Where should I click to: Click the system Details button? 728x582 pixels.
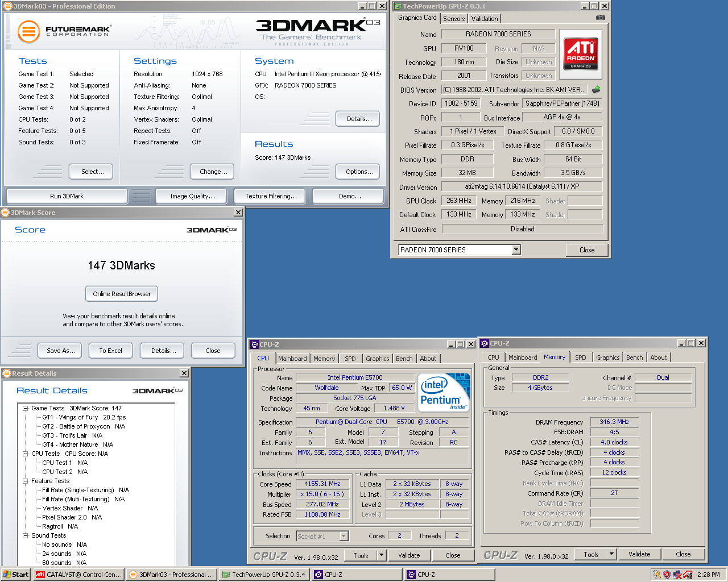point(358,119)
